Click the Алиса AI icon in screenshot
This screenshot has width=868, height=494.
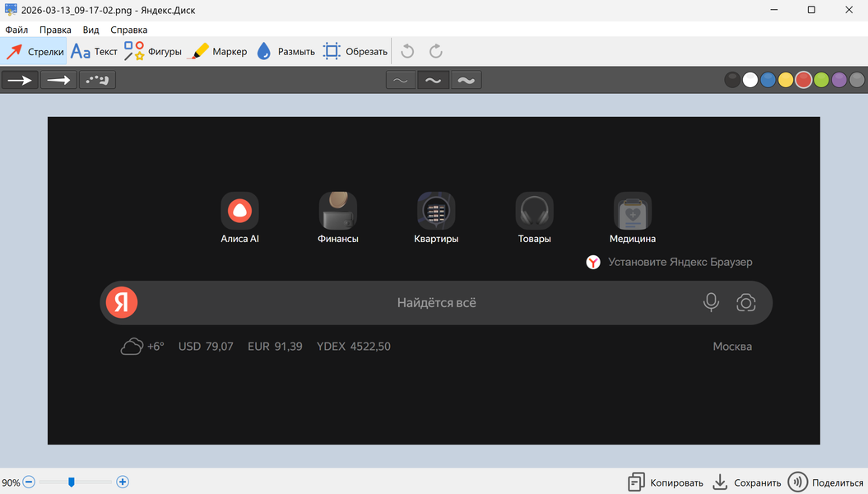pyautogui.click(x=239, y=211)
